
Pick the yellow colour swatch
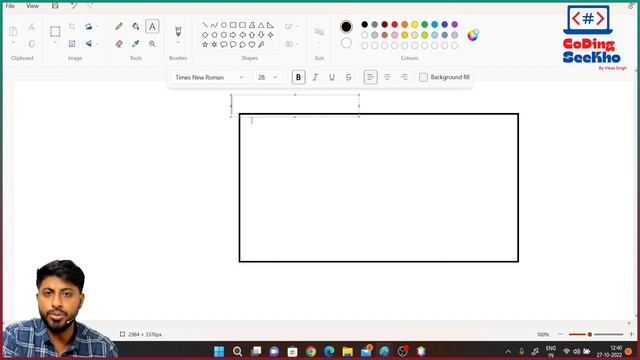point(415,24)
